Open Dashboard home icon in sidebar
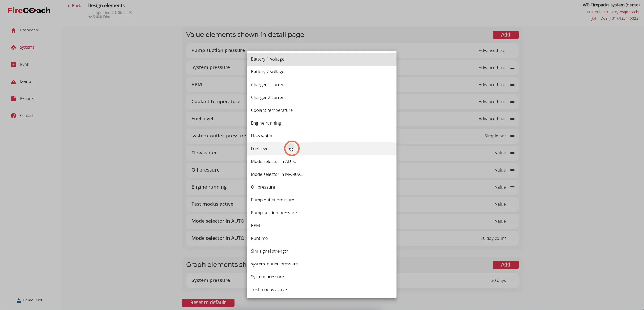Screen dimensions: 644x310 14,30
